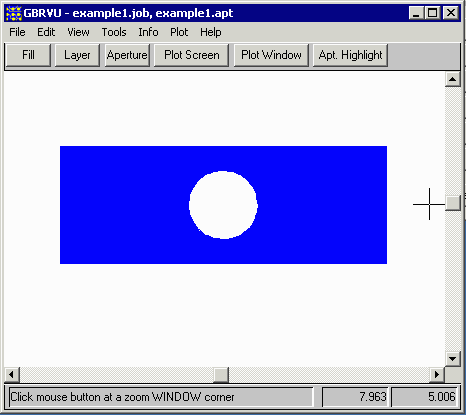Click the white circle inside blue rectangle
Image resolution: width=466 pixels, height=415 pixels.
(x=223, y=205)
